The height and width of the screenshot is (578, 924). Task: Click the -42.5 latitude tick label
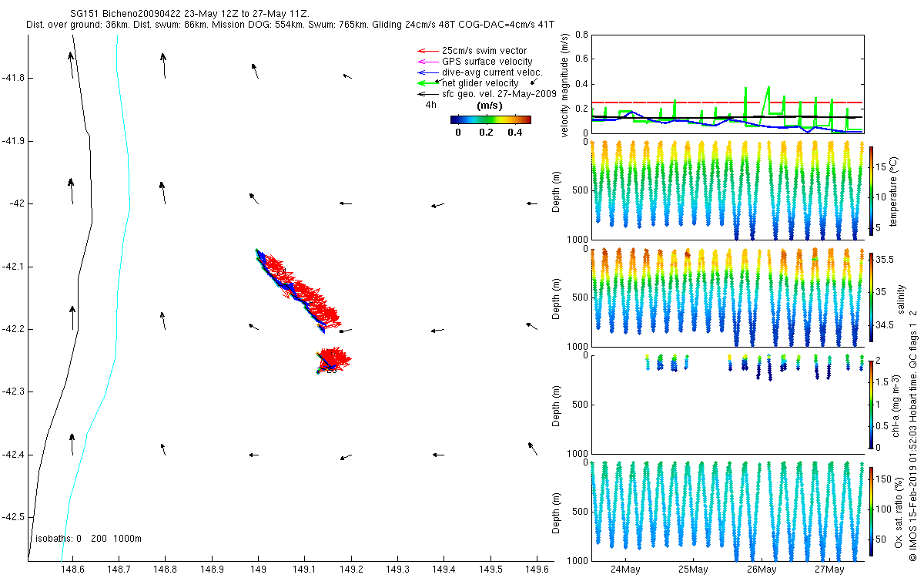pyautogui.click(x=14, y=516)
